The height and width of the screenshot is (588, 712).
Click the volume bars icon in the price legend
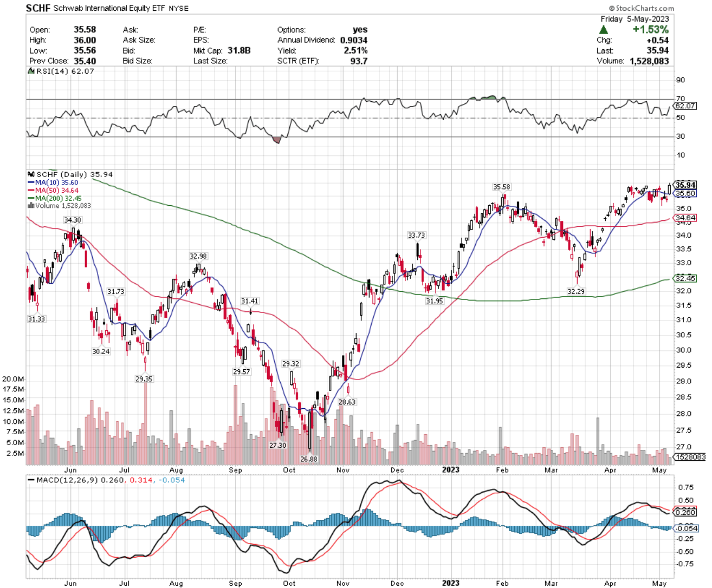click(x=31, y=206)
